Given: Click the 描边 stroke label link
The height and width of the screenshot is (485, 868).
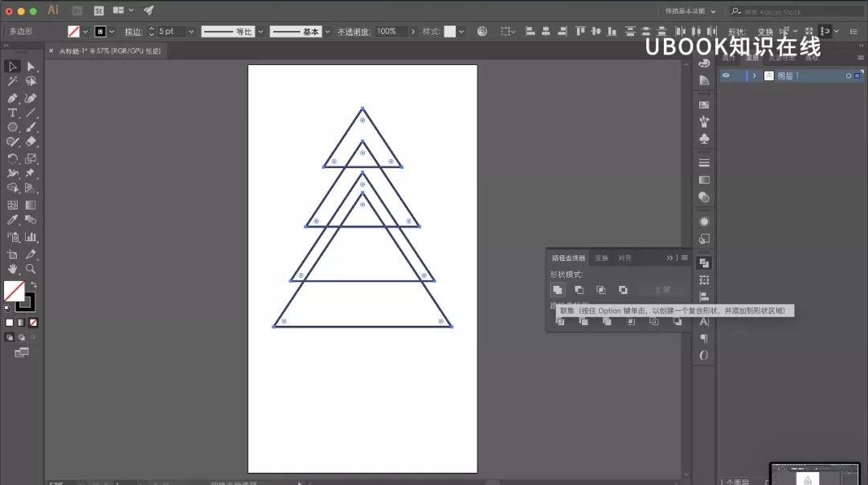Looking at the screenshot, I should (133, 31).
